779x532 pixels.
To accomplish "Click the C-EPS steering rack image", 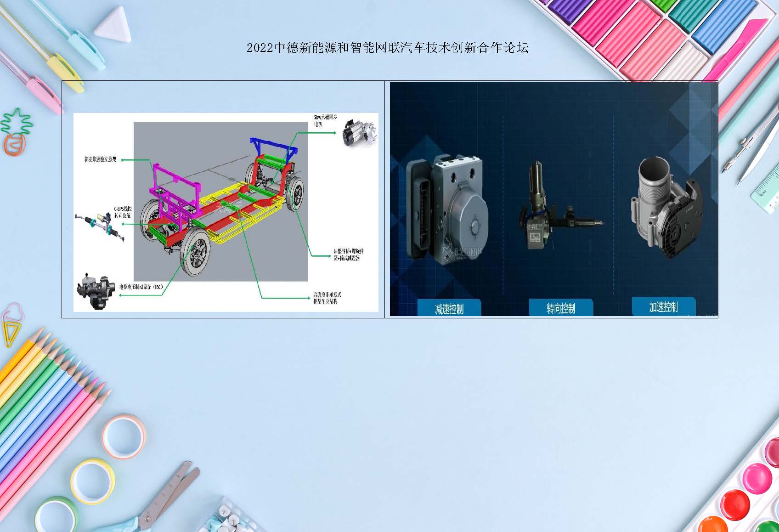I will click(x=101, y=225).
